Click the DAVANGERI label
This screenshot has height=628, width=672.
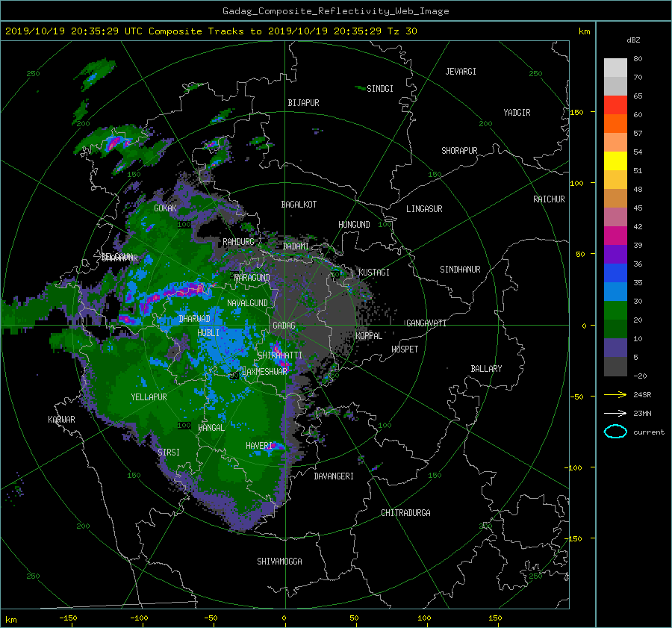click(334, 476)
